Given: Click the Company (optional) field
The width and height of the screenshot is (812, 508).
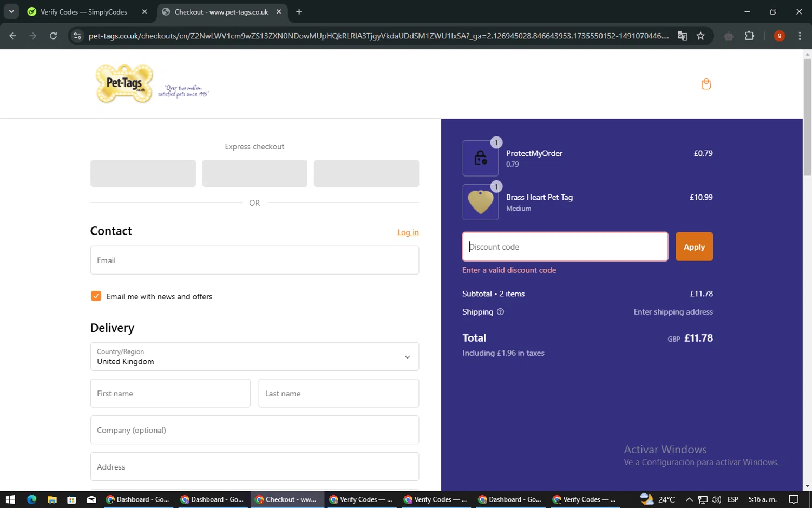Looking at the screenshot, I should pos(254,430).
